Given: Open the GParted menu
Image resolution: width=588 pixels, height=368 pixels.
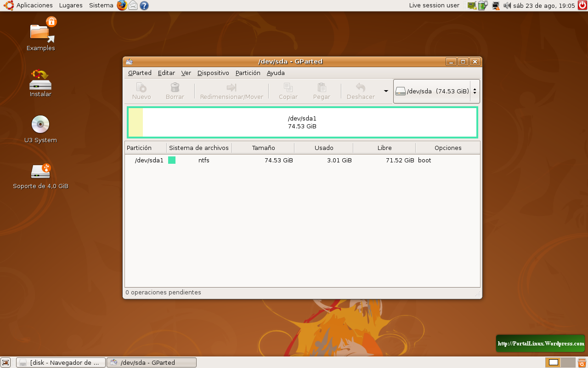Looking at the screenshot, I should (140, 73).
